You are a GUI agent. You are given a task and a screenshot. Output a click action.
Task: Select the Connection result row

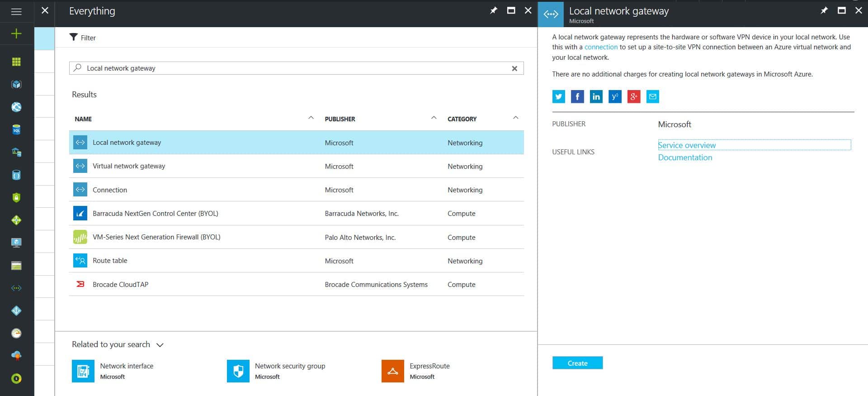pos(297,190)
